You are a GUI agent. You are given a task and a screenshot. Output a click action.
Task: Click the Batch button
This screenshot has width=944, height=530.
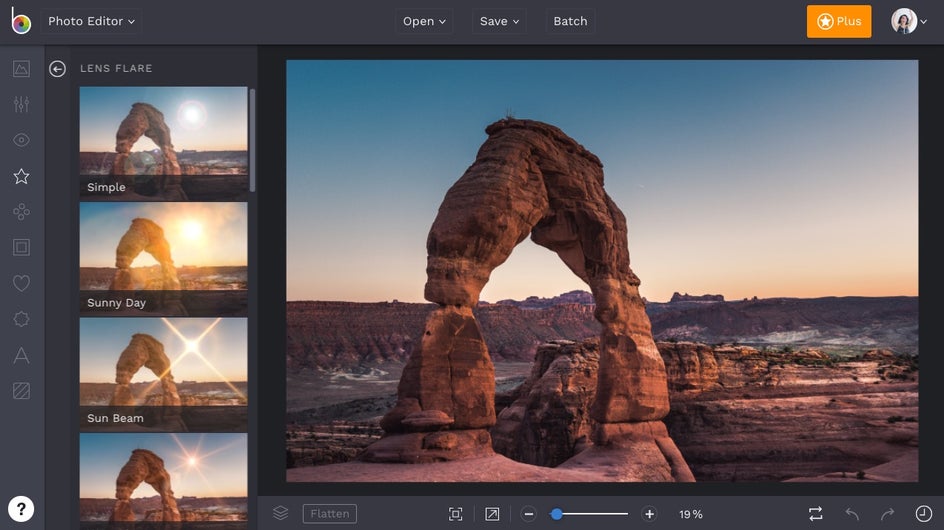[570, 21]
